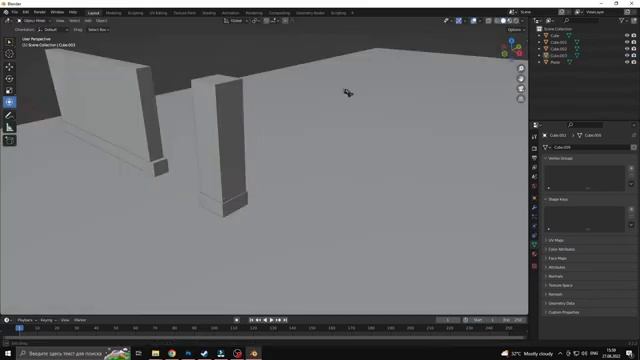
Task: Hide the Cube object in viewport
Action: point(627,36)
